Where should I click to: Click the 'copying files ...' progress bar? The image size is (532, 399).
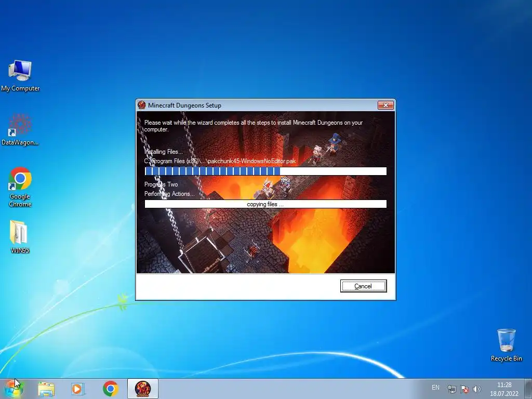click(x=265, y=204)
